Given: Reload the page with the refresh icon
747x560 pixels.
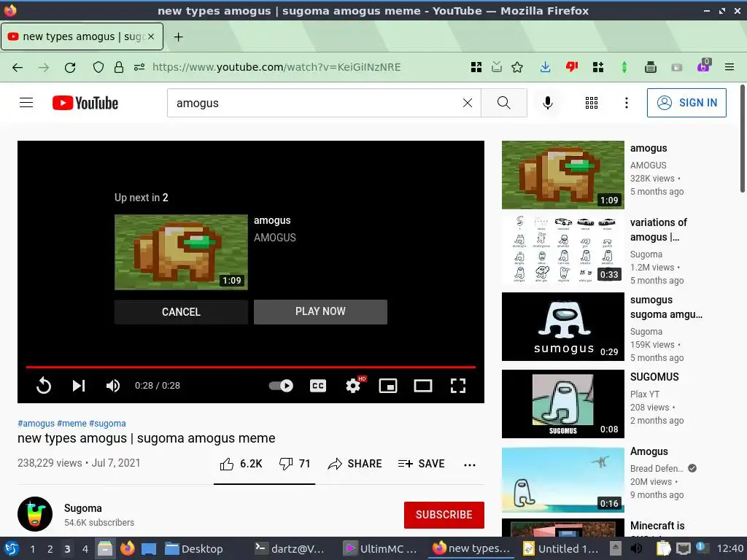Looking at the screenshot, I should click(70, 67).
